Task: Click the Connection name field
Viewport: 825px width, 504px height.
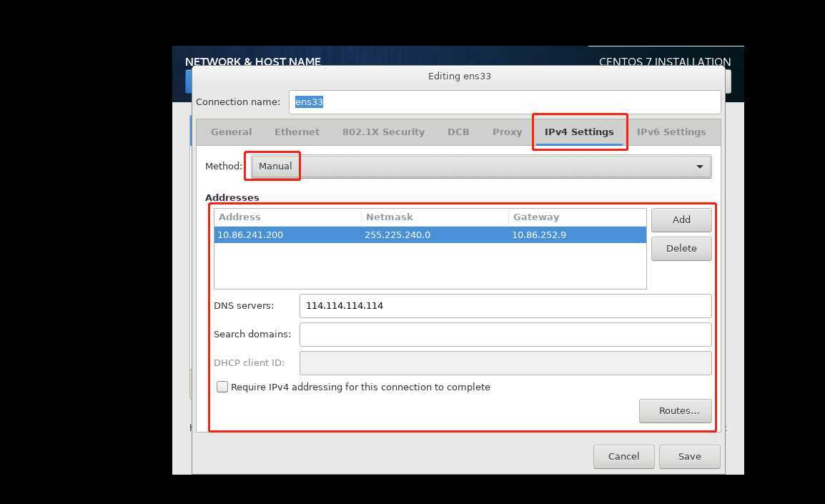Action: pyautogui.click(x=505, y=102)
